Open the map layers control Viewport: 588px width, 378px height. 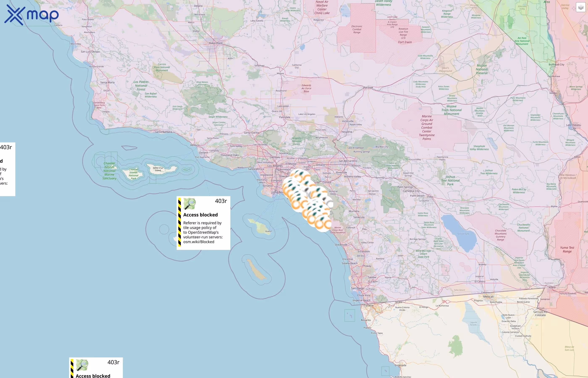point(581,7)
